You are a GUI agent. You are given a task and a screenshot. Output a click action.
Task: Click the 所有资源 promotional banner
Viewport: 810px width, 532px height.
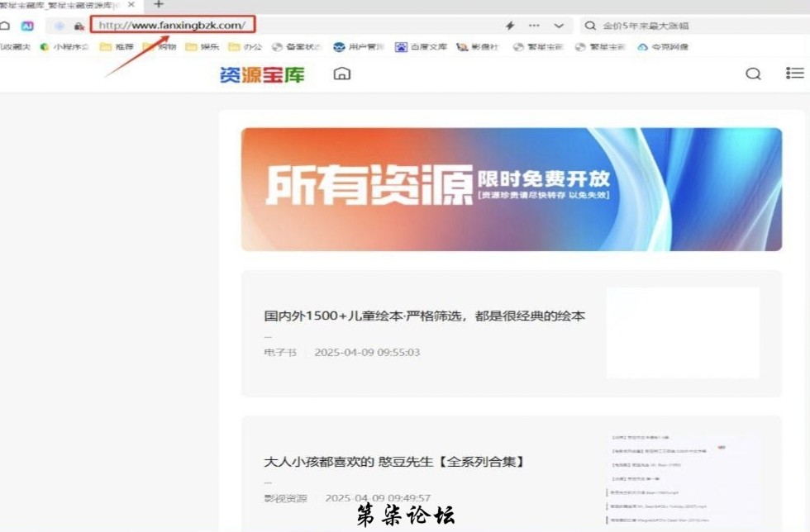tap(511, 189)
